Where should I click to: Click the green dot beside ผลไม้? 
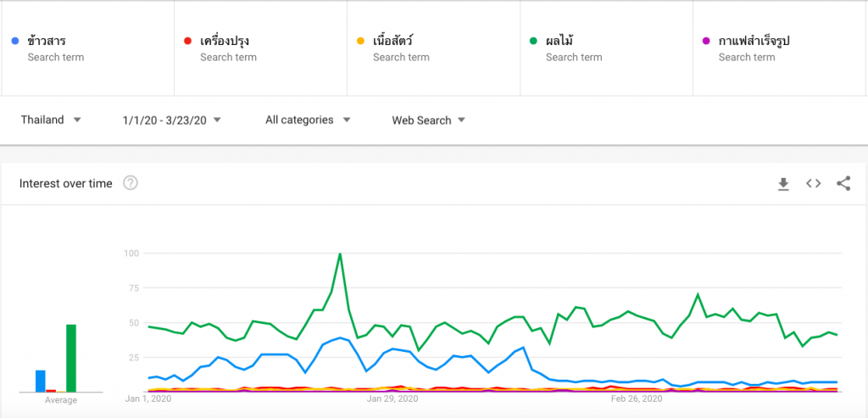click(x=533, y=41)
